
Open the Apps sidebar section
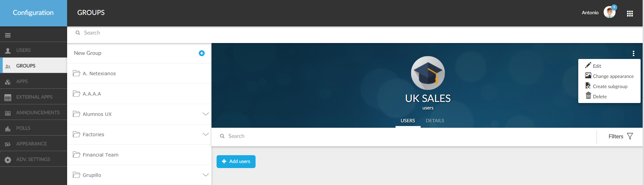34,81
